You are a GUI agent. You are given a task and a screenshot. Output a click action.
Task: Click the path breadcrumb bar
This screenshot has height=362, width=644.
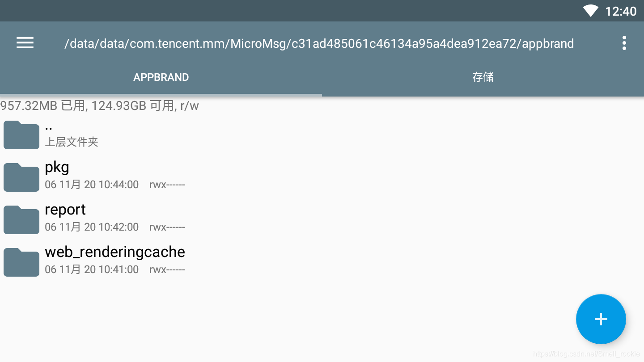point(319,43)
